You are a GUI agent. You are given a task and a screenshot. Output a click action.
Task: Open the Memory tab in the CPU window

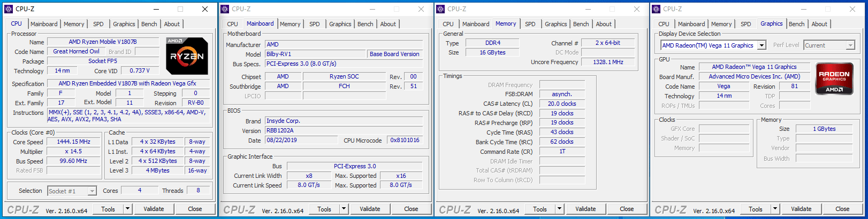74,24
